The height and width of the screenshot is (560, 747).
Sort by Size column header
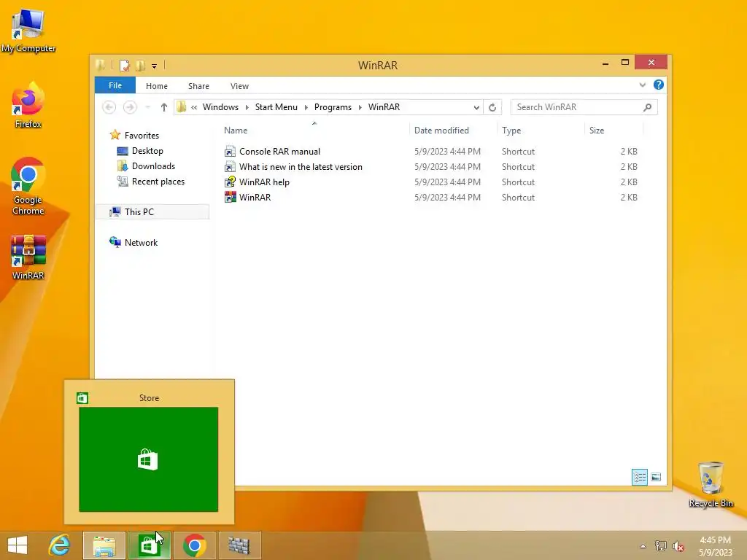[x=614, y=131]
